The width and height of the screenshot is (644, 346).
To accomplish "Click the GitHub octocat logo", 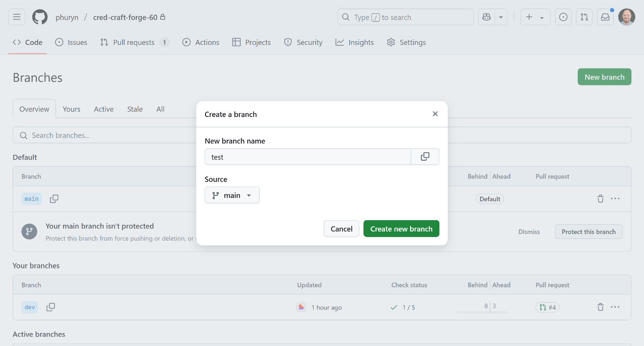I will click(40, 17).
